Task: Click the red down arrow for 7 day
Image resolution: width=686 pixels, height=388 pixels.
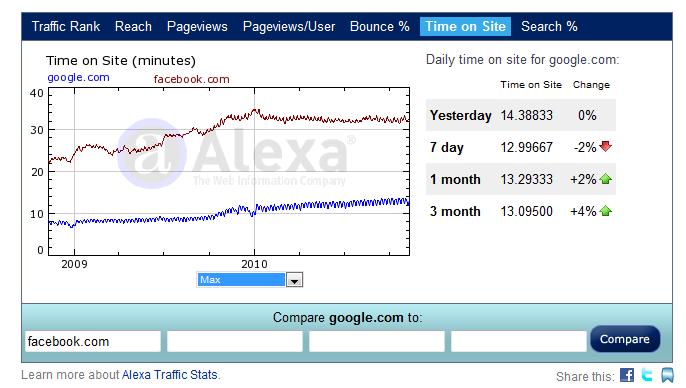Action: [x=606, y=147]
